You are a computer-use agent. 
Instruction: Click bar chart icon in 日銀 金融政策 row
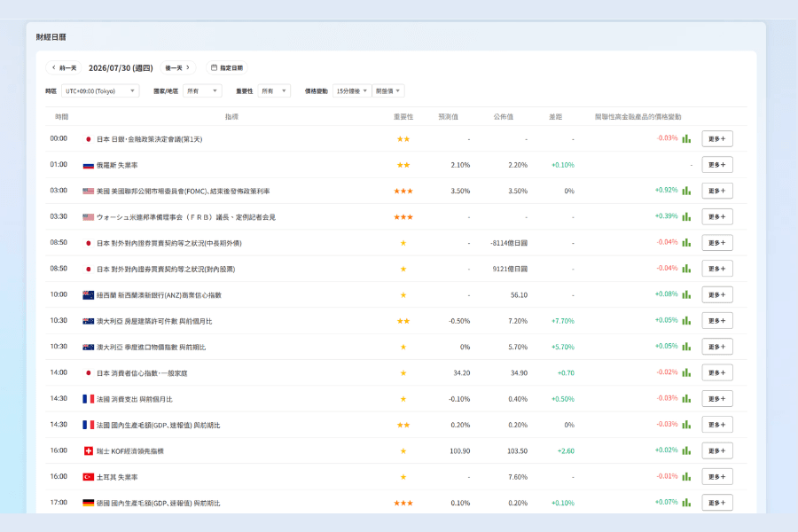click(686, 138)
